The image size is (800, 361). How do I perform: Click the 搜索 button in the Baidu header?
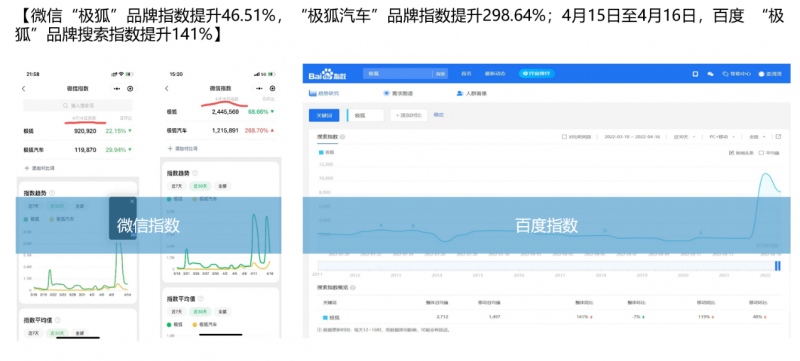[x=441, y=74]
